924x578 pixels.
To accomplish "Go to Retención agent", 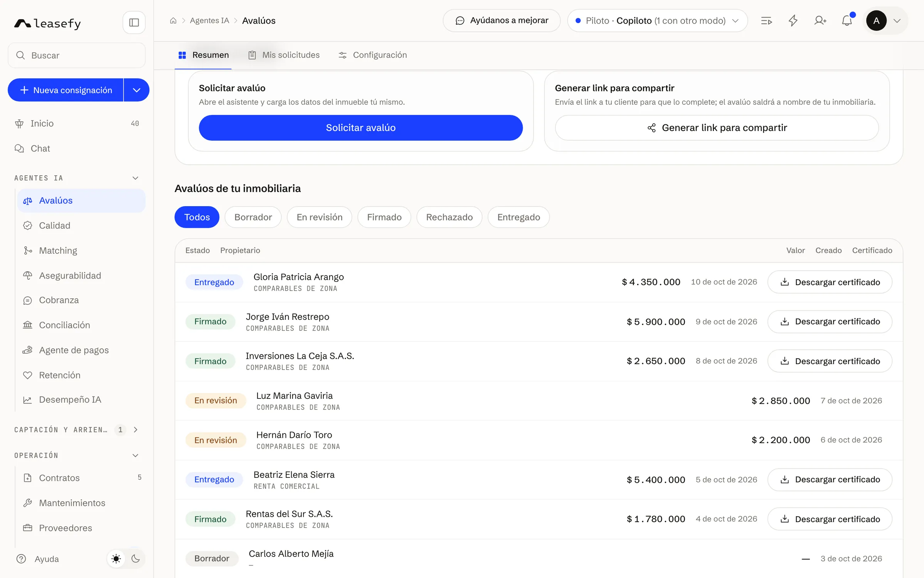I will tap(81, 375).
